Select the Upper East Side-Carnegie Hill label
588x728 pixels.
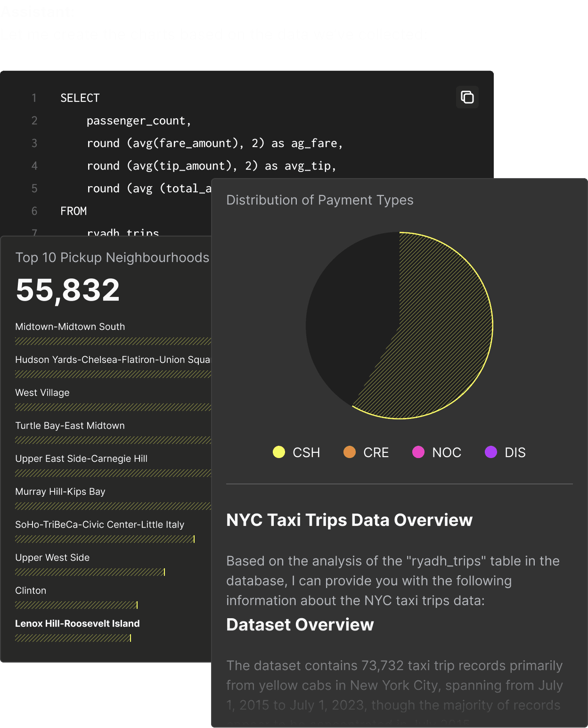click(81, 458)
